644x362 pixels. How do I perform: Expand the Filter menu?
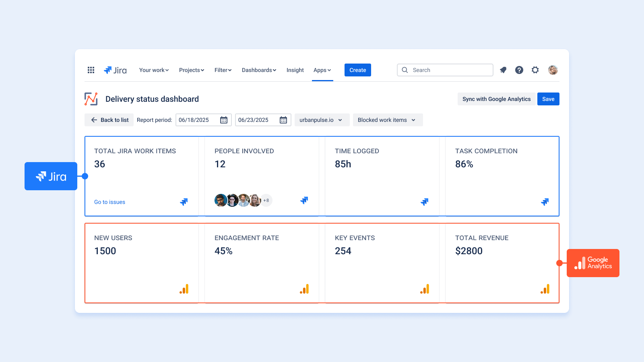tap(223, 70)
